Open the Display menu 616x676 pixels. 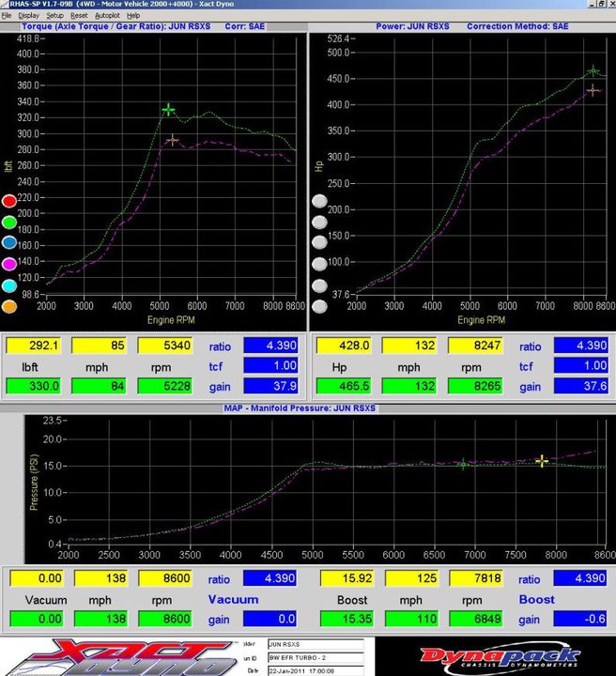point(28,16)
